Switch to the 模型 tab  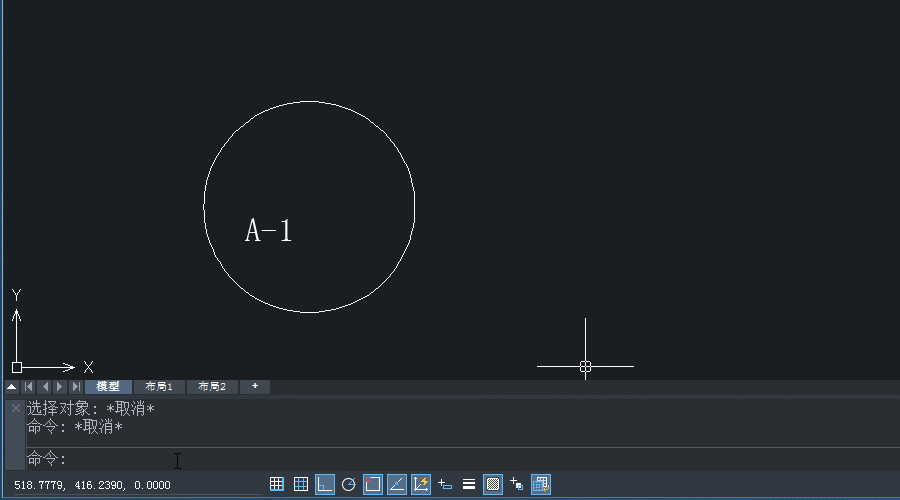click(108, 387)
